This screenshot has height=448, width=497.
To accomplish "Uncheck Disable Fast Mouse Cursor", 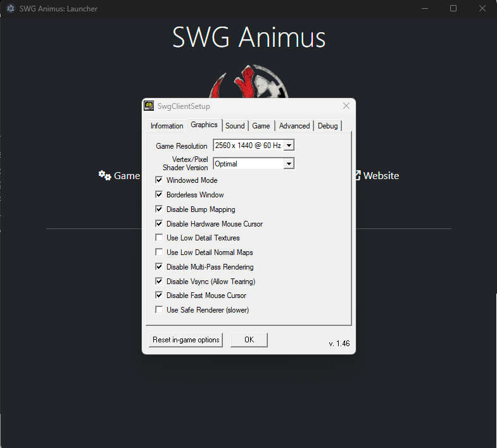I will point(159,296).
